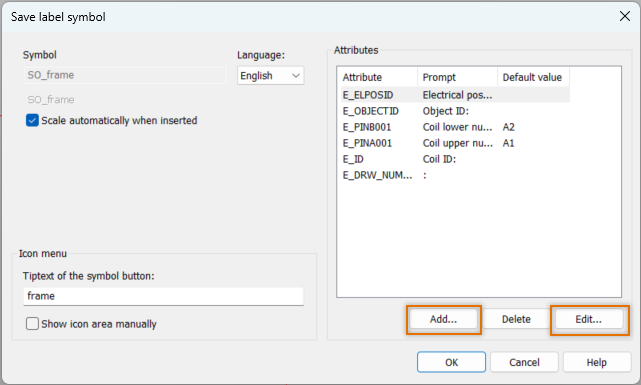Image resolution: width=641 pixels, height=385 pixels.
Task: Sort by the Attribute column header
Action: click(378, 77)
